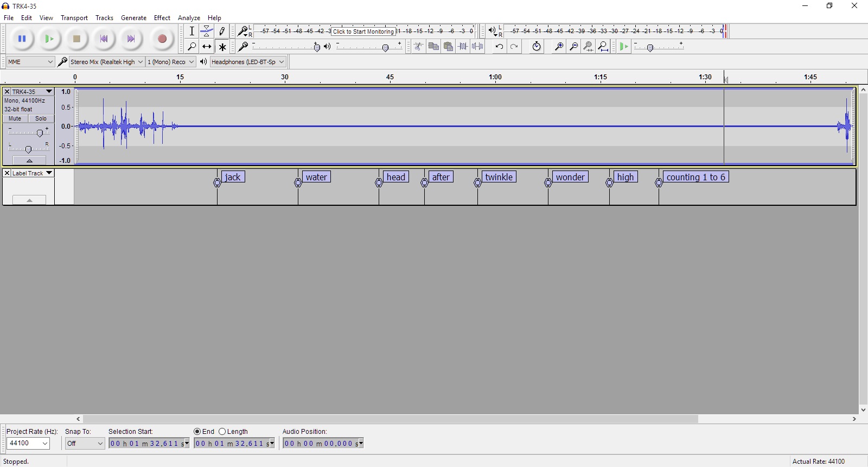Click the Record button

click(162, 39)
